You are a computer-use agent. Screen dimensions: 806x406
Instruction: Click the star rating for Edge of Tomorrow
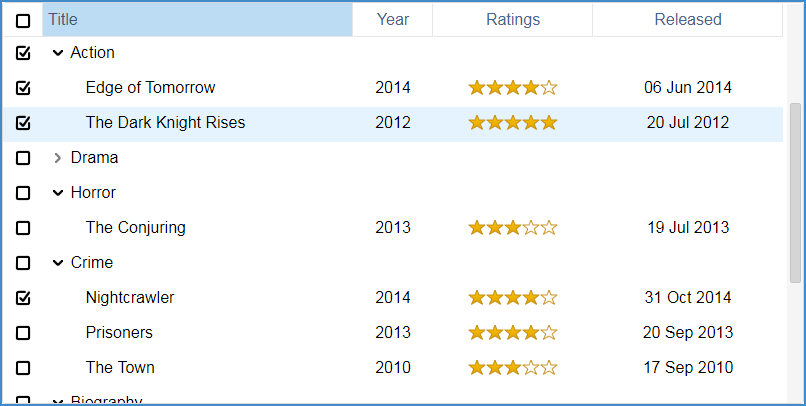tap(512, 88)
